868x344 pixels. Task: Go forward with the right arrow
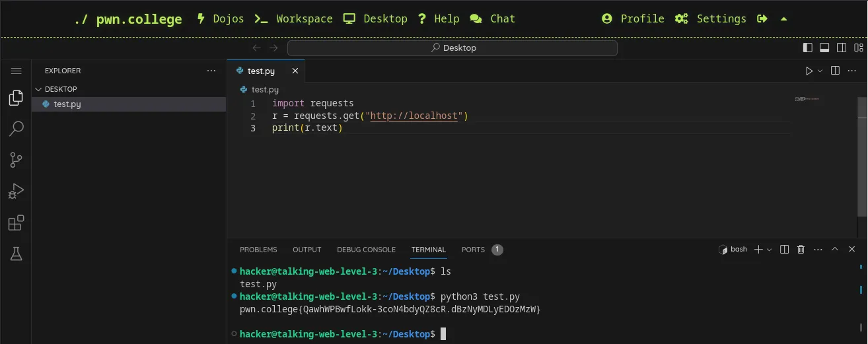[x=273, y=48]
